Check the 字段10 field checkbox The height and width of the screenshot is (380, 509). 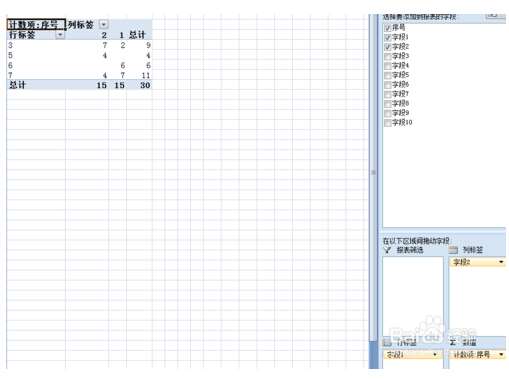387,123
